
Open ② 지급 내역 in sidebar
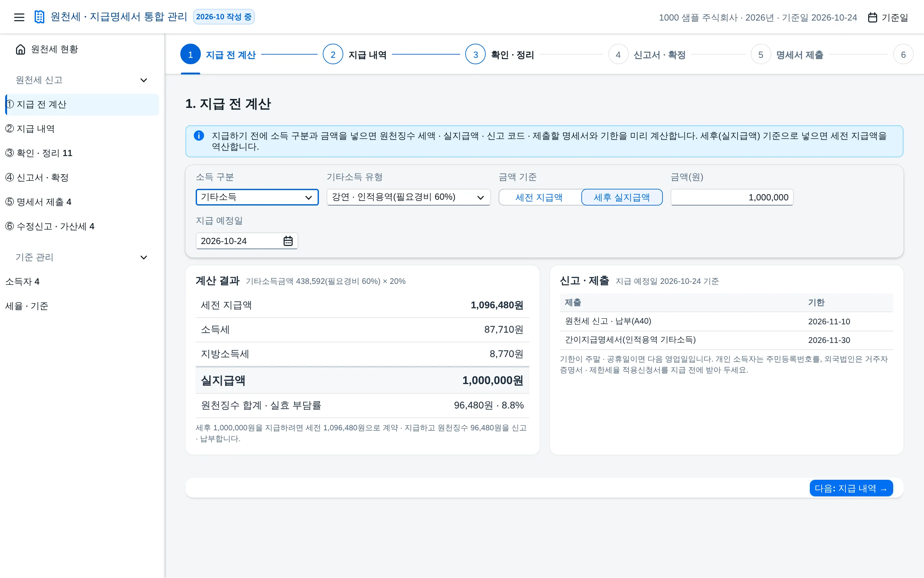(x=82, y=129)
